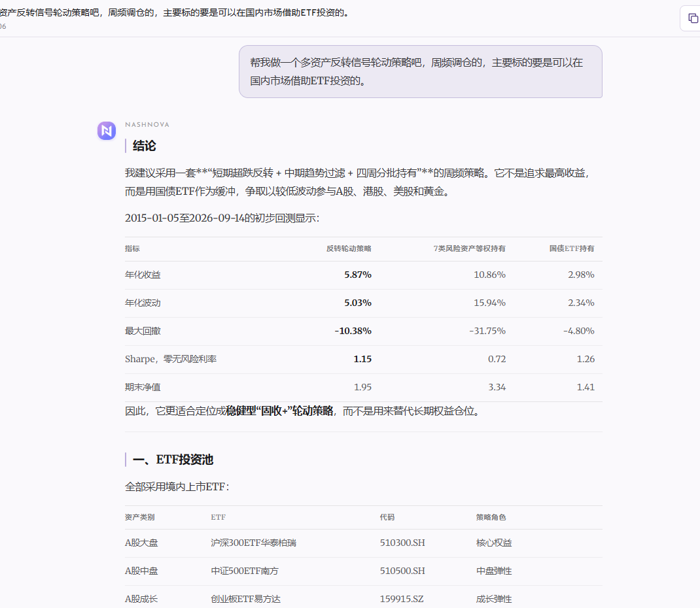This screenshot has width=700, height=608.
Task: Click the A股大盘 asset class cell
Action: (141, 543)
